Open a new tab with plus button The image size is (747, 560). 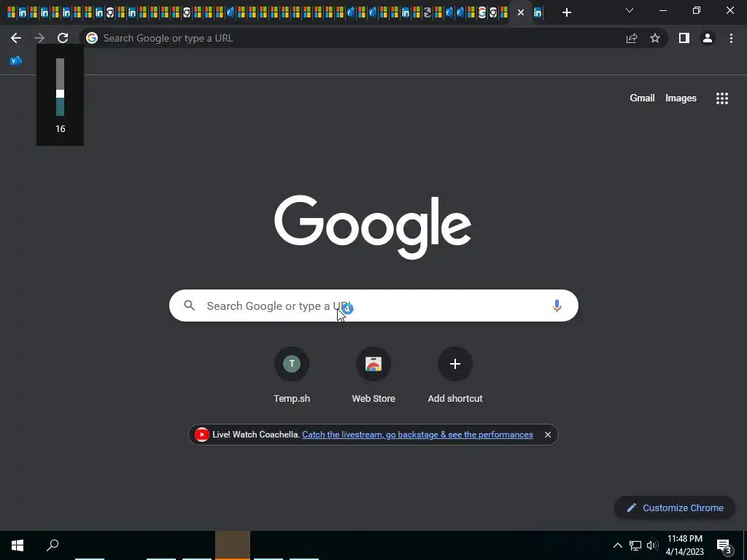pyautogui.click(x=566, y=12)
